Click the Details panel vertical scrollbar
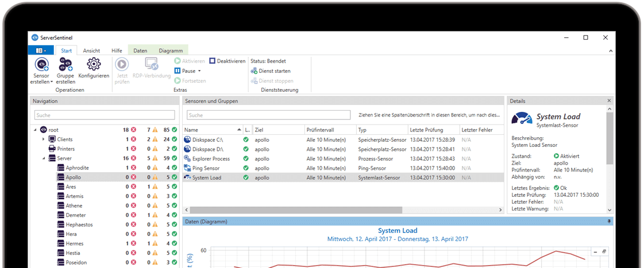This screenshot has width=644, height=268. [610, 138]
